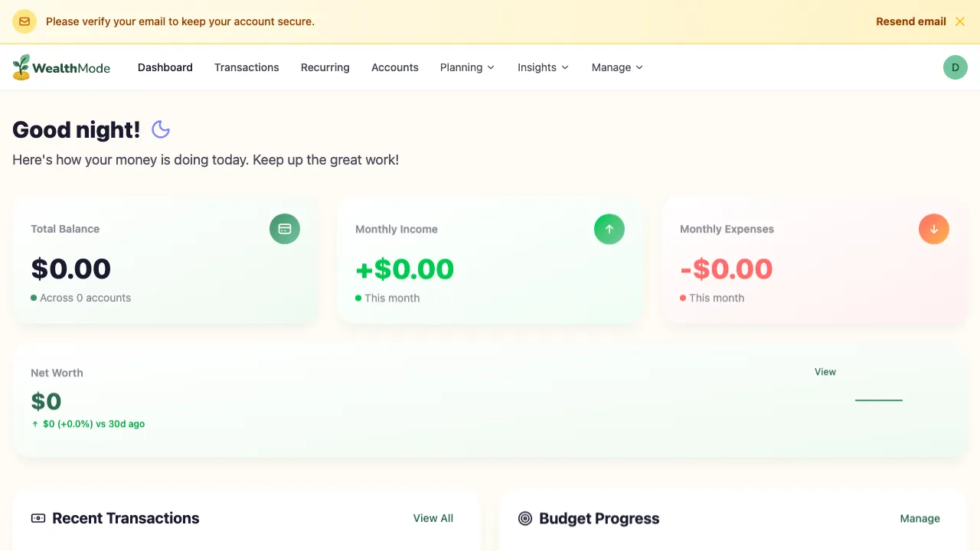Open the Planning dropdown menu

click(x=467, y=67)
